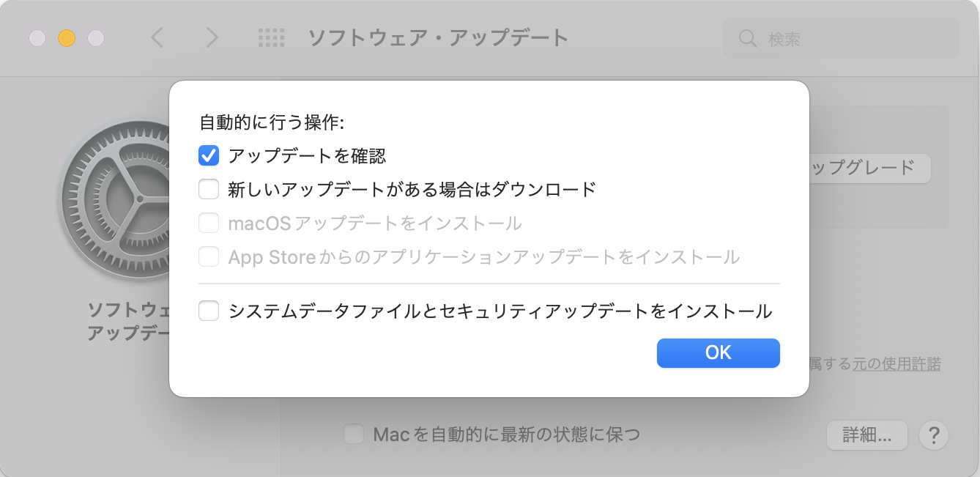Open the 詳細... advanced button

[867, 435]
